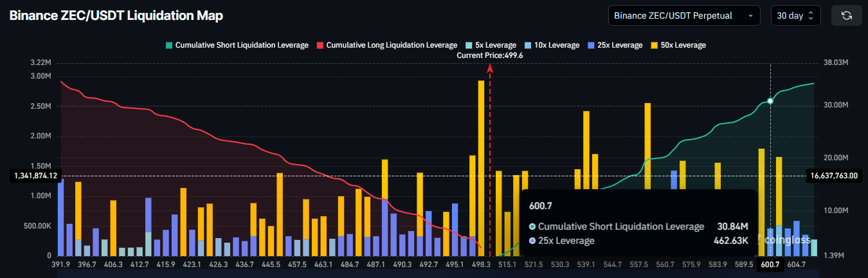This screenshot has height=278, width=868.
Task: Toggle Cumulative Long Liquidation Leverage legend series
Action: tap(386, 45)
